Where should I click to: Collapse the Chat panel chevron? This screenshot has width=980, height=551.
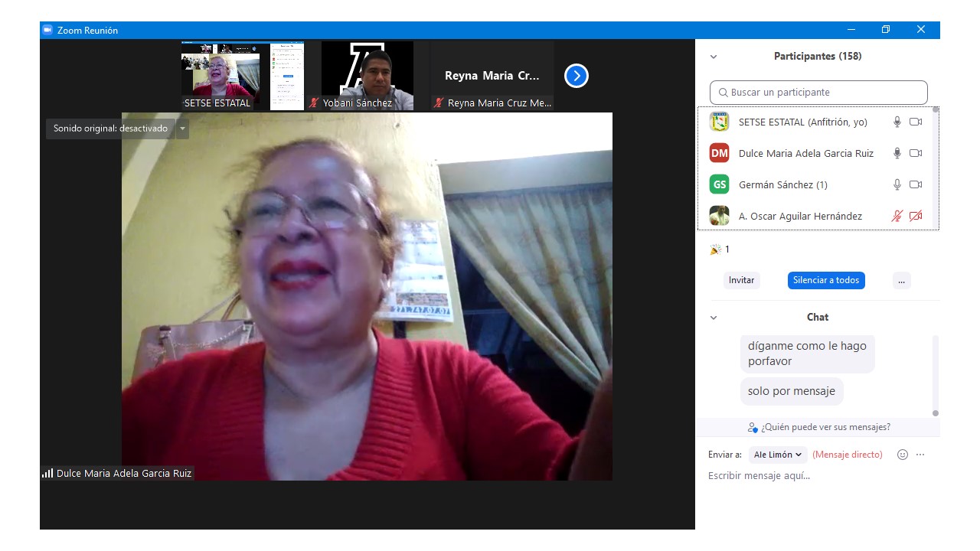714,318
